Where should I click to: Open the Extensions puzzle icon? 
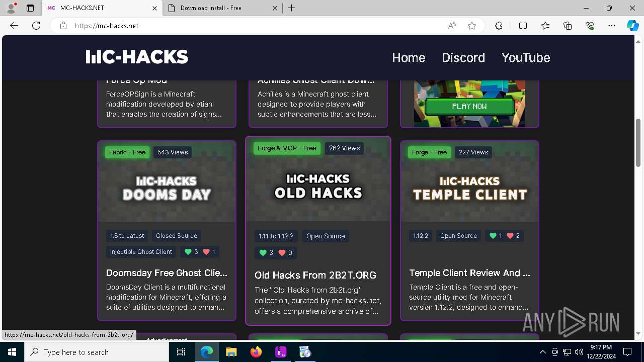pyautogui.click(x=499, y=26)
